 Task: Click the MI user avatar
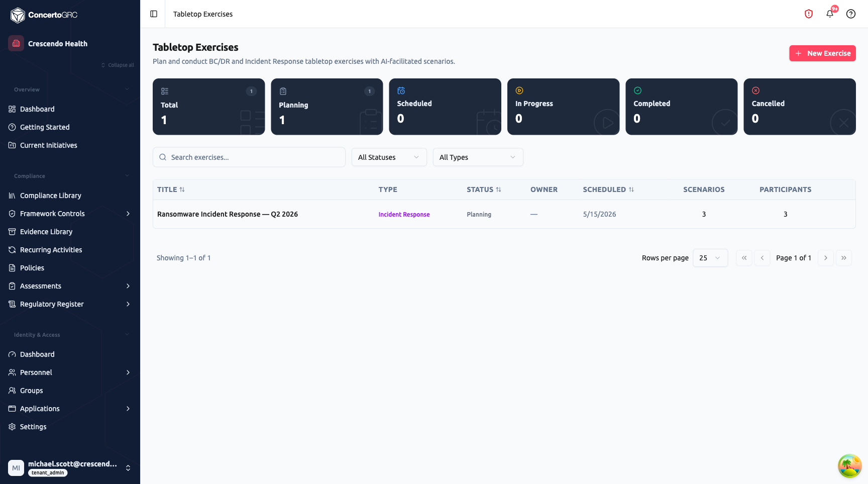click(x=16, y=468)
